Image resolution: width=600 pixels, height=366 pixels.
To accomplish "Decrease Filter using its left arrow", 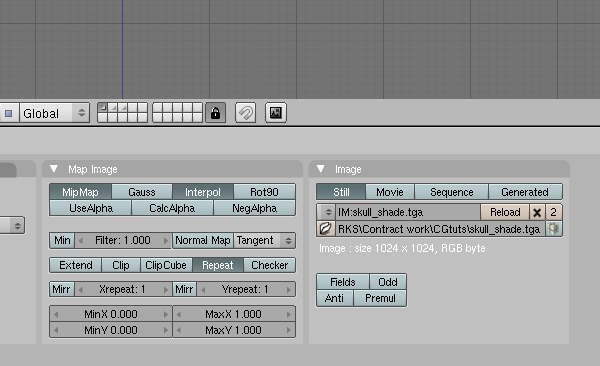I will pyautogui.click(x=80, y=241).
